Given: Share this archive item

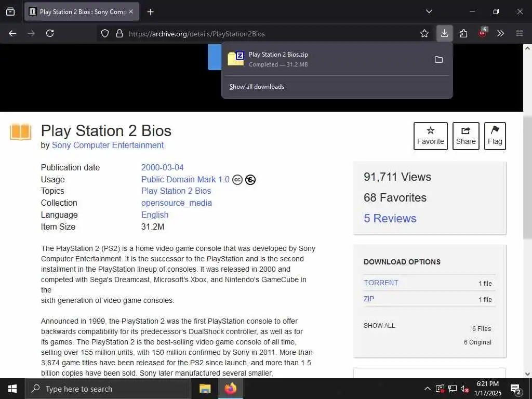Looking at the screenshot, I should (x=466, y=136).
